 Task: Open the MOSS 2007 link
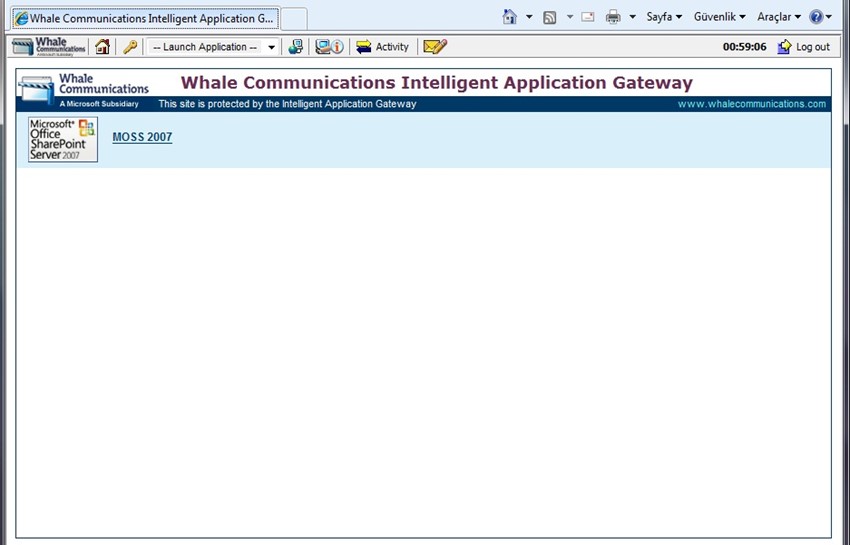point(142,137)
